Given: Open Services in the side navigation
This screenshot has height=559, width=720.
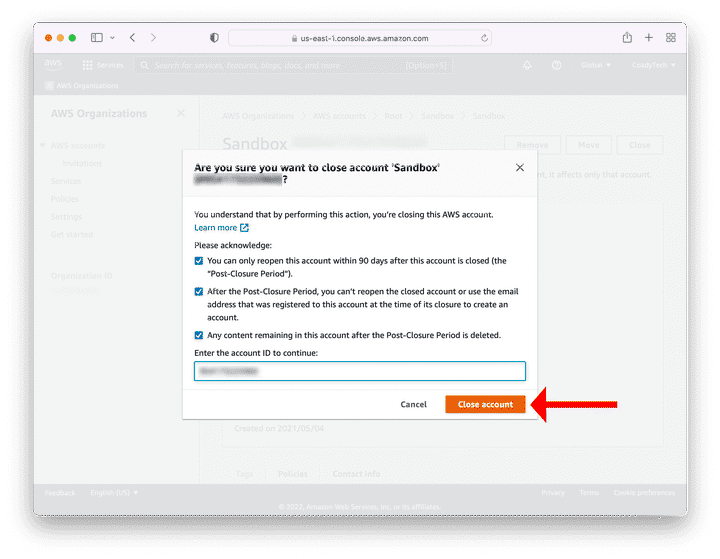Looking at the screenshot, I should pyautogui.click(x=66, y=181).
